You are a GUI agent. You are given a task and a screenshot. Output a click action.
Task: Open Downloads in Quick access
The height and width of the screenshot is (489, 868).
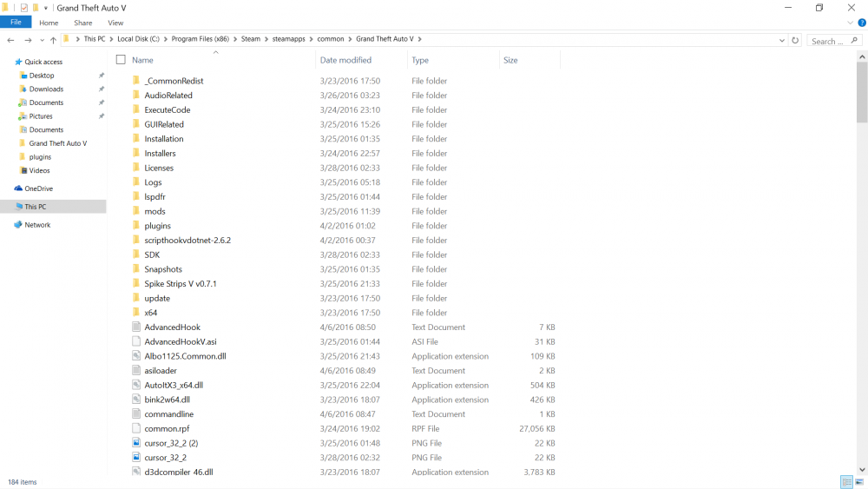click(x=46, y=89)
